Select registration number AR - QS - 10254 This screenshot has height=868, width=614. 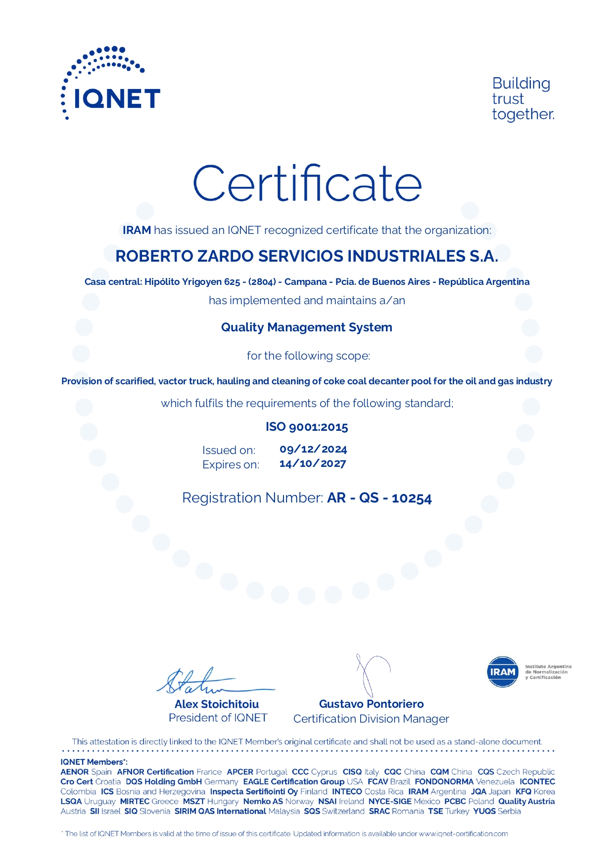[x=379, y=498]
